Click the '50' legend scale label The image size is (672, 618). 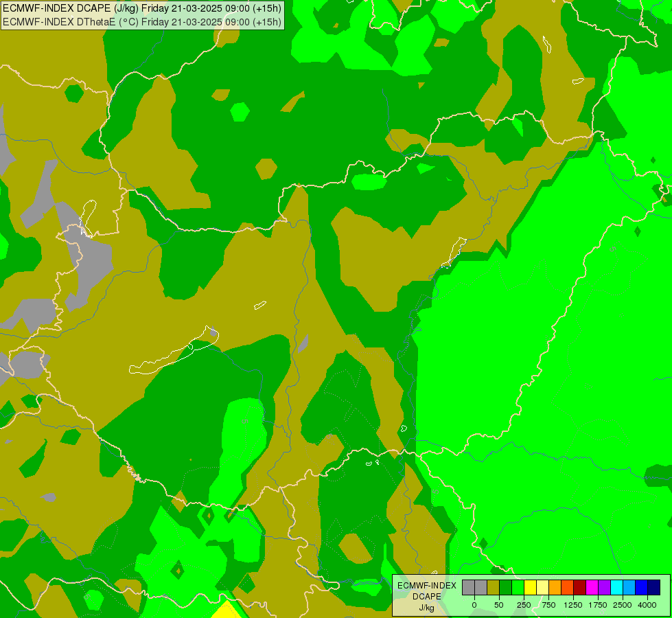tap(499, 605)
